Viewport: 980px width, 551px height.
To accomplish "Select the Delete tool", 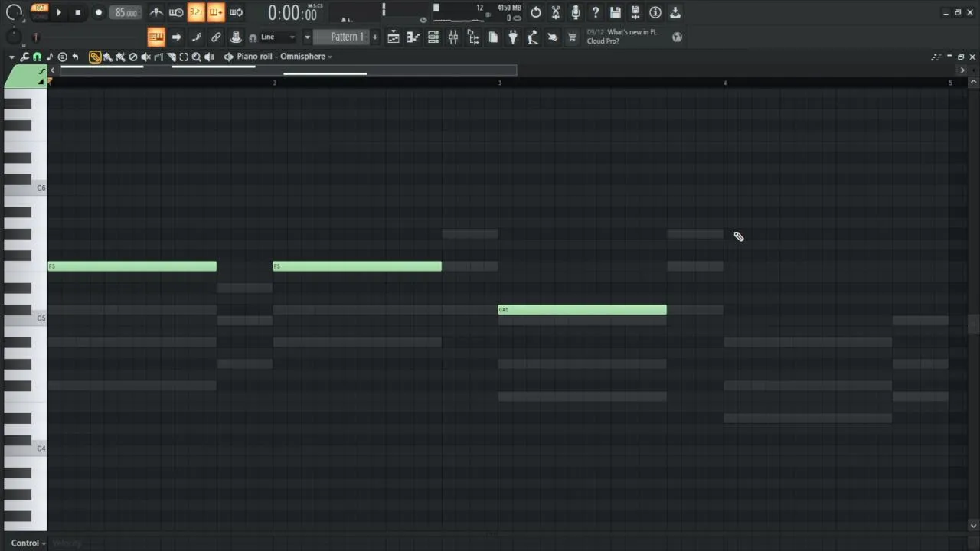I will click(x=133, y=57).
